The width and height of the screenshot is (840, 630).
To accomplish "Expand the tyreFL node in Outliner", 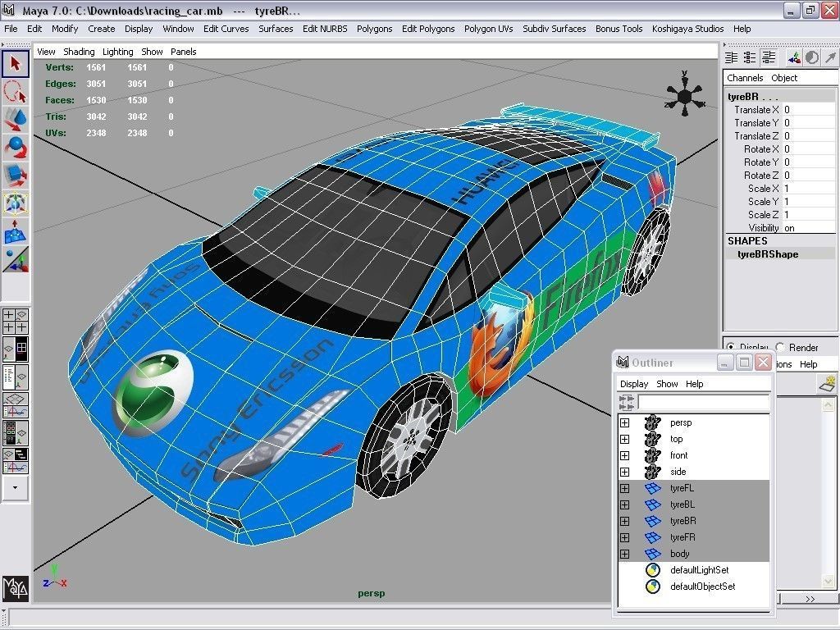I will coord(624,489).
